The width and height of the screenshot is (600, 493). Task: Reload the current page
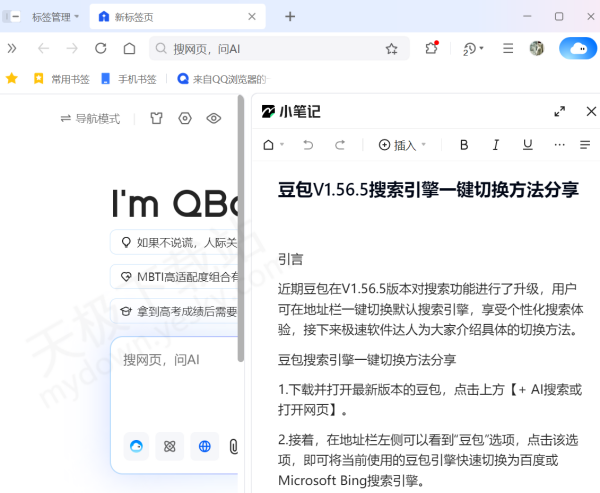(101, 48)
